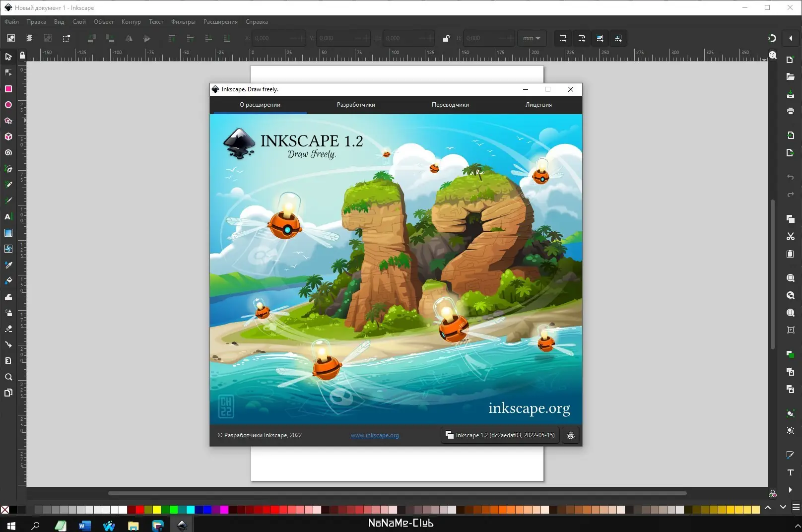Screen dimensions: 802x532
Task: Open the Фильтры menu
Action: (x=183, y=22)
